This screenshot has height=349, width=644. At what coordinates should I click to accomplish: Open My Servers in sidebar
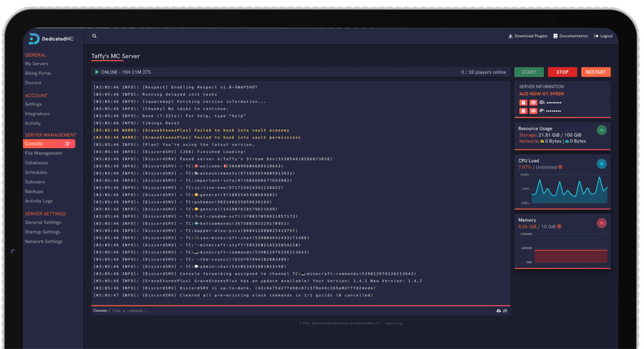tap(36, 64)
